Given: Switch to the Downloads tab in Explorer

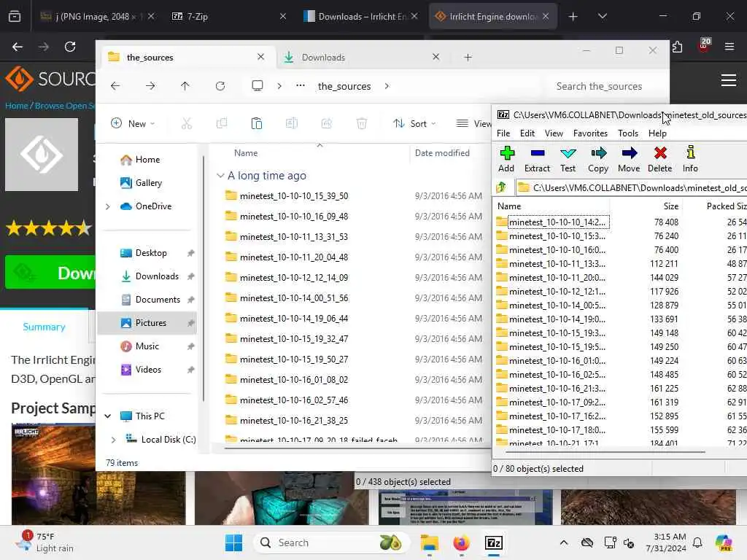Looking at the screenshot, I should click(361, 57).
